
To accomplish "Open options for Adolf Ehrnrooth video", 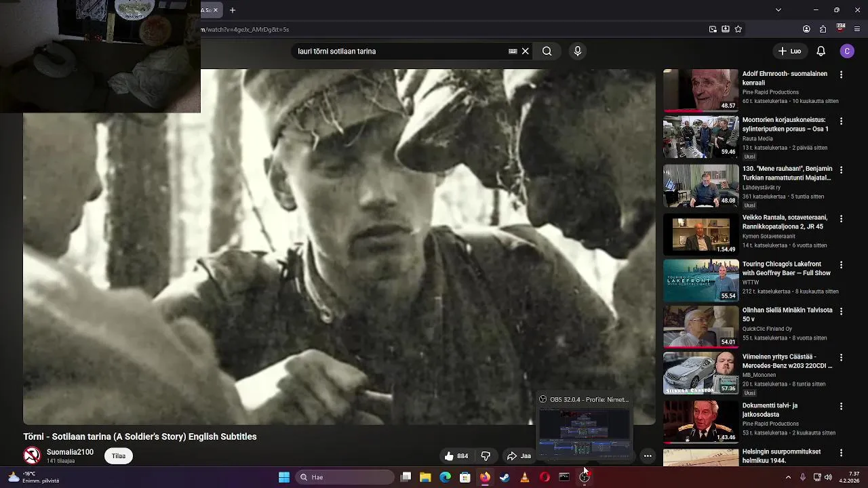I will (842, 75).
